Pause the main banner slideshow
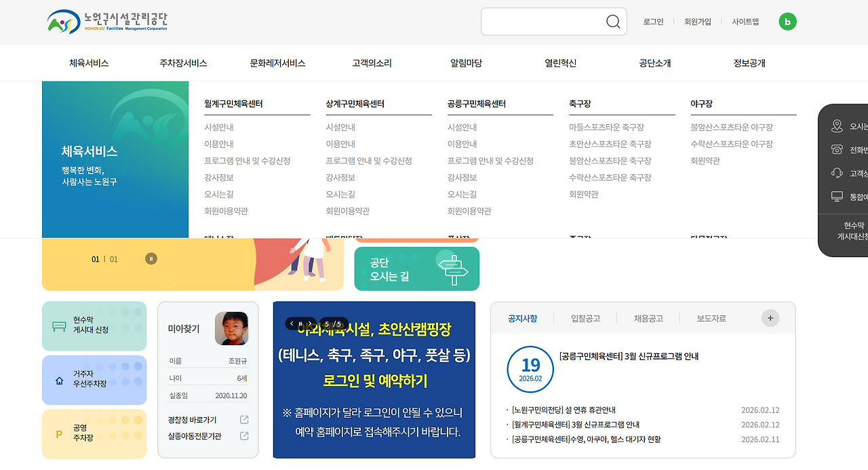This screenshot has width=868, height=470. (x=151, y=258)
